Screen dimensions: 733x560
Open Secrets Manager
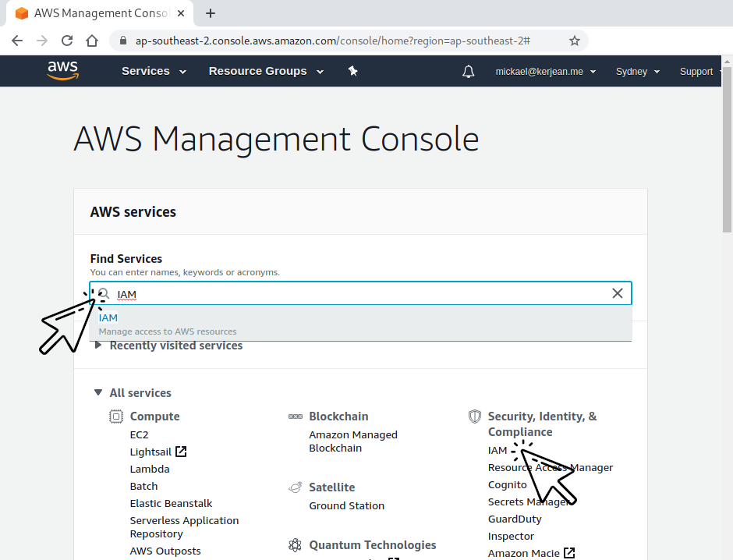click(x=529, y=502)
